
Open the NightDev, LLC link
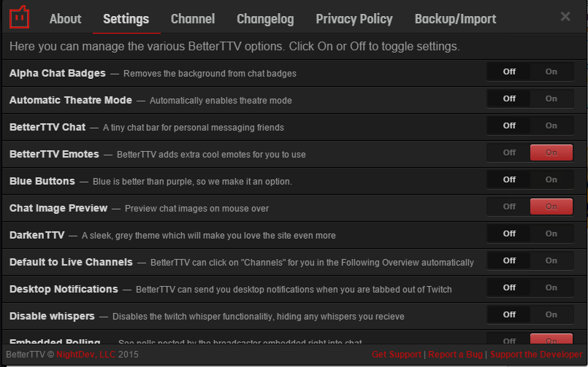tap(86, 355)
